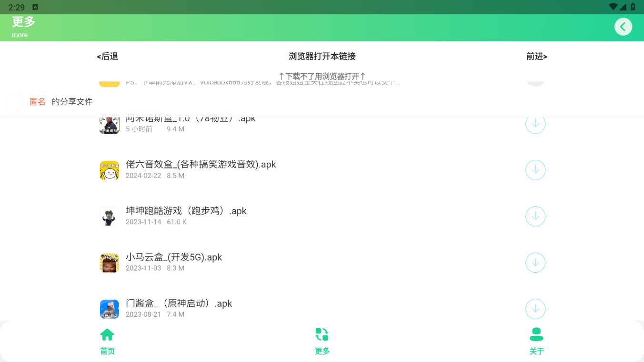The height and width of the screenshot is (362, 644).
Task: Open the 门酱盒_（原神启动）.apk file name
Action: (x=179, y=303)
